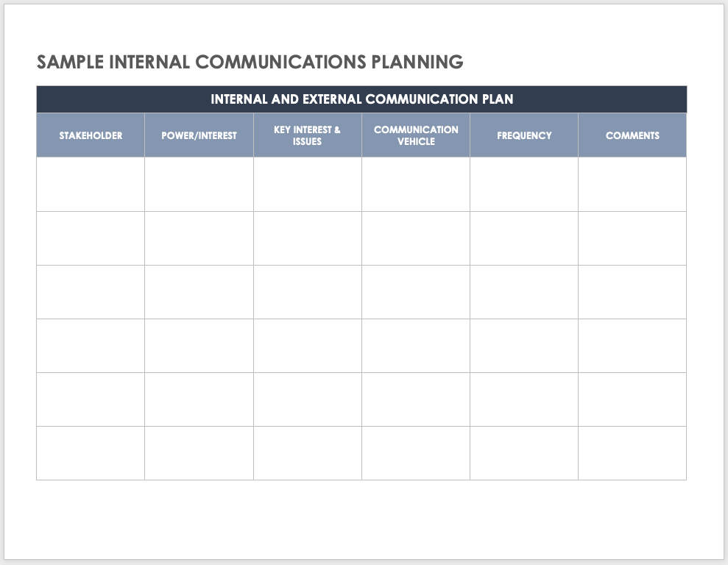Click the Key Interest & Issues header

pos(307,135)
